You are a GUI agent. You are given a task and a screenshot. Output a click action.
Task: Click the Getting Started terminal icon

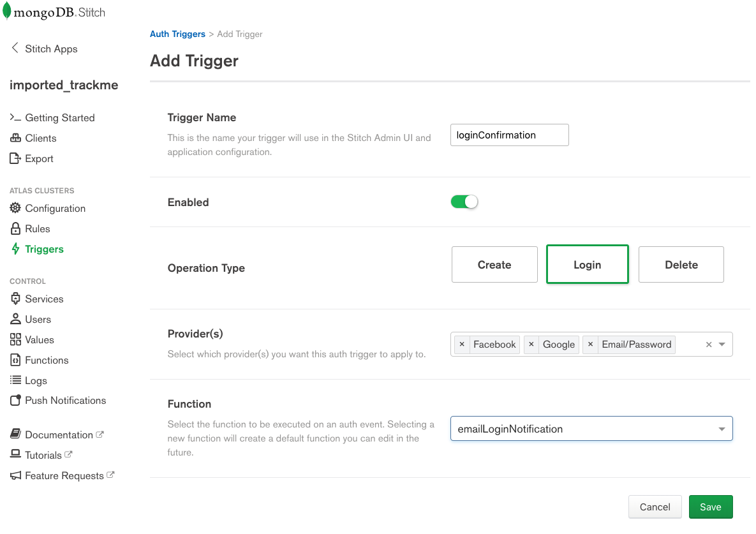tap(15, 117)
